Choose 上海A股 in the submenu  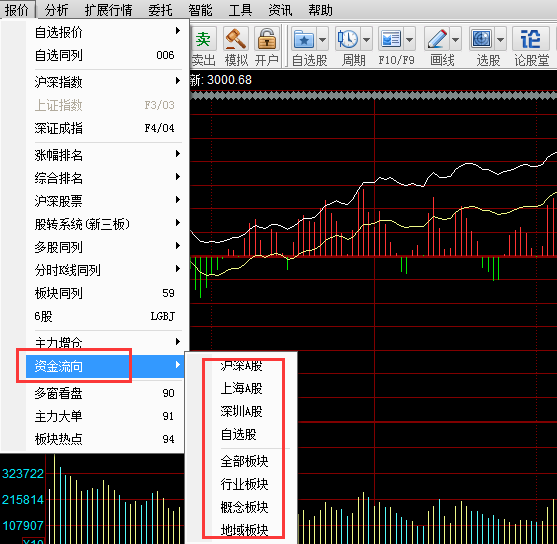click(x=241, y=388)
